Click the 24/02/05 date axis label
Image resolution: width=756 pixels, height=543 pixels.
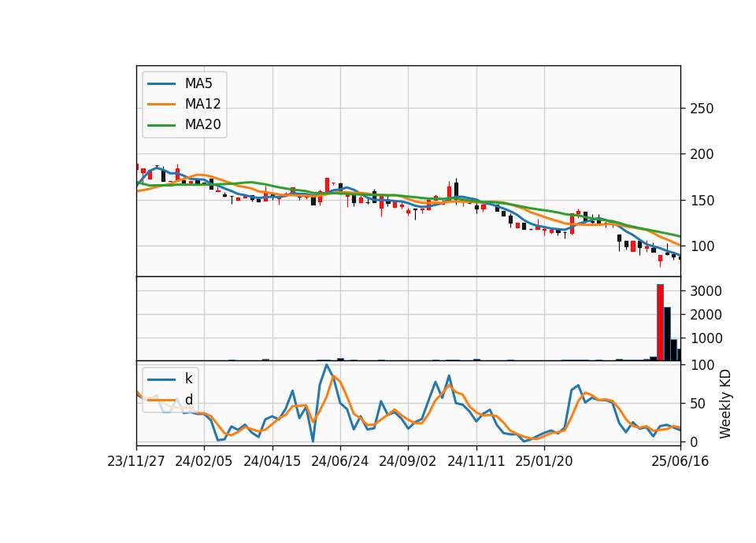pyautogui.click(x=203, y=461)
